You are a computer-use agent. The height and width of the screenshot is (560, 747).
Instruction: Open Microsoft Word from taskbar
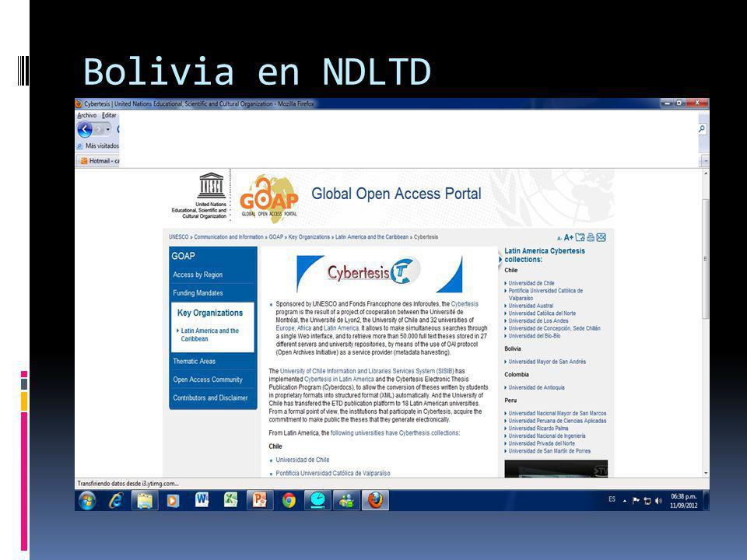pos(202,500)
